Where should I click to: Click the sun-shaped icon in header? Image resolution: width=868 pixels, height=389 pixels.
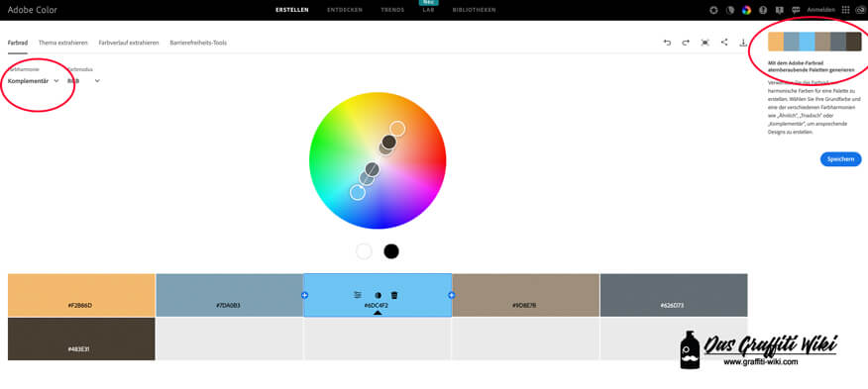[x=713, y=10]
